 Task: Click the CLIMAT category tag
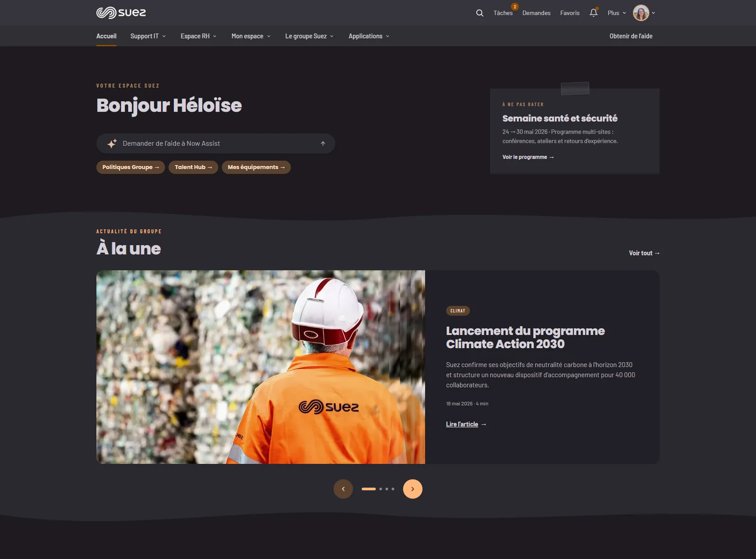click(458, 311)
